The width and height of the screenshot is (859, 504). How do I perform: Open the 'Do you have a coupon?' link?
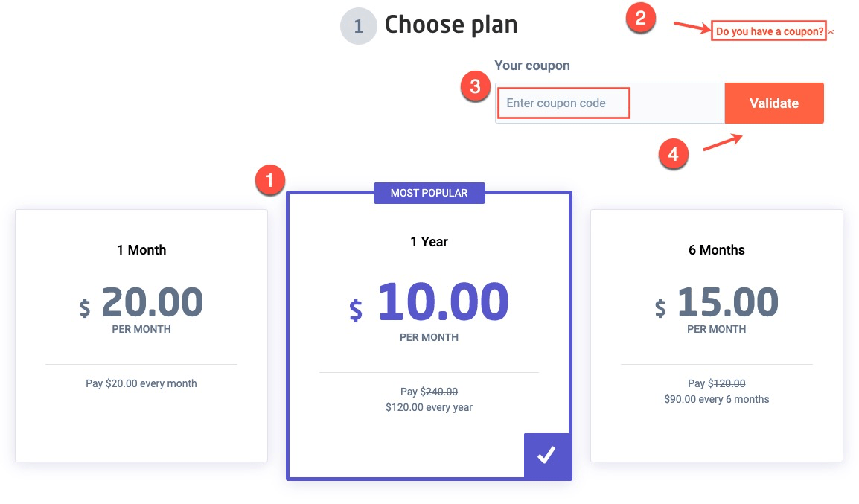point(770,31)
